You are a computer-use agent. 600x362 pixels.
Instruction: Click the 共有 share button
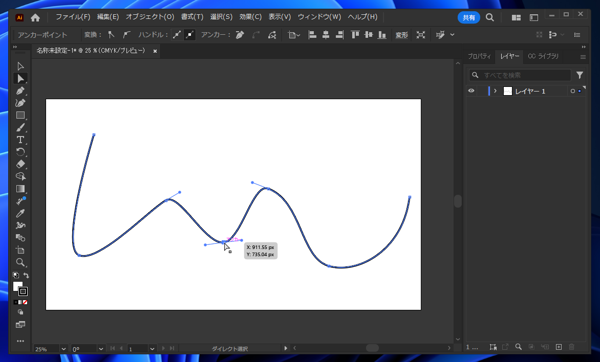point(469,18)
